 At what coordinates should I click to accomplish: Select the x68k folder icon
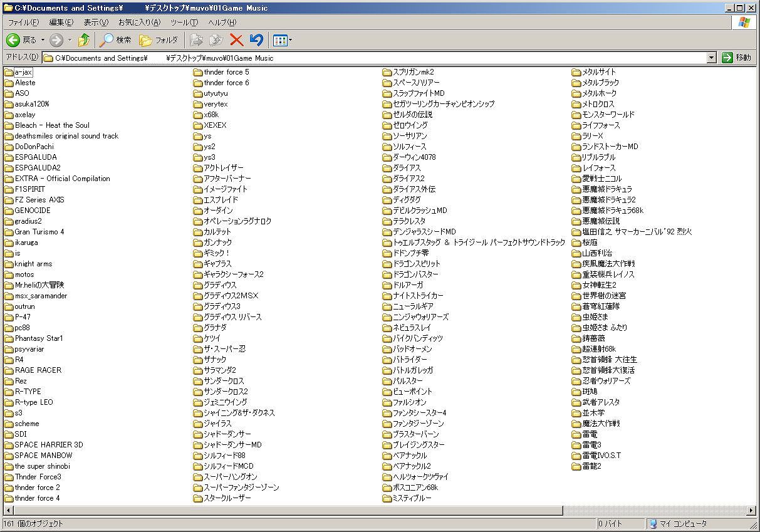tap(197, 115)
